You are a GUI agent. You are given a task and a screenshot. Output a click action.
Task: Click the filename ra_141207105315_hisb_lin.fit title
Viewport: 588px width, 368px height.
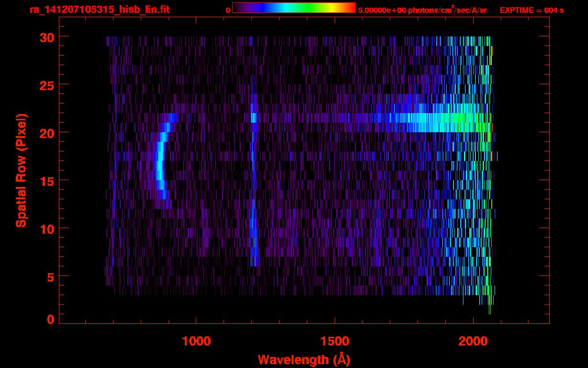pos(100,10)
